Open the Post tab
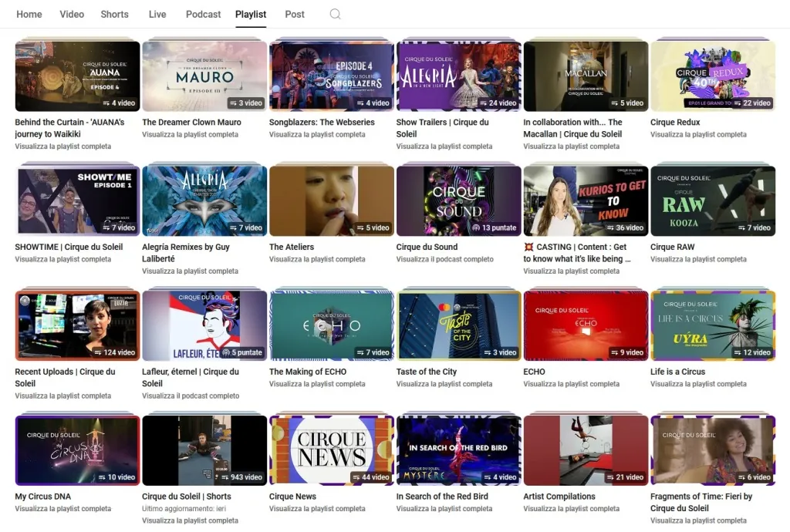 tap(295, 14)
